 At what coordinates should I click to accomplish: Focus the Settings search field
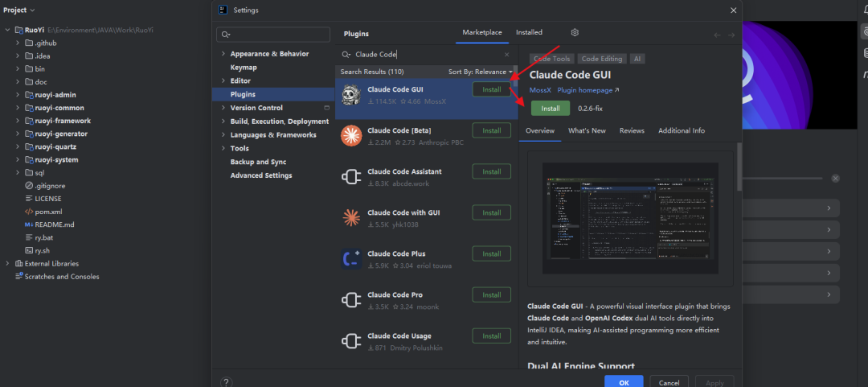click(273, 35)
